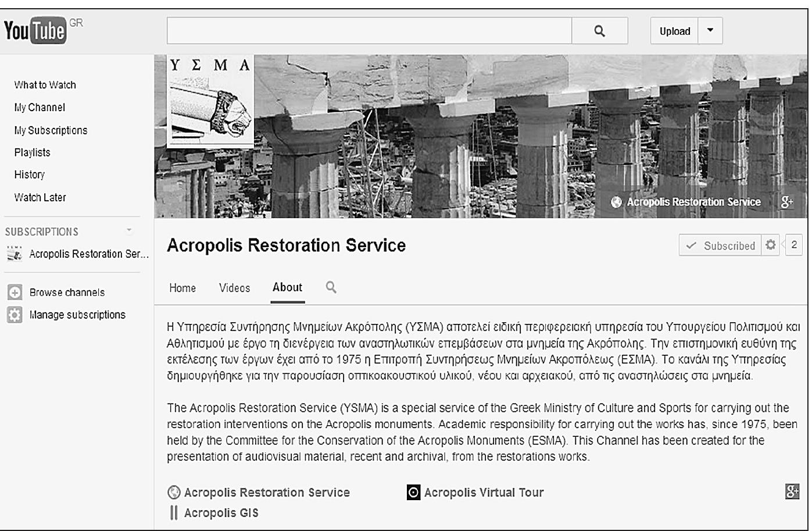Go to the channel Home tab

[183, 288]
